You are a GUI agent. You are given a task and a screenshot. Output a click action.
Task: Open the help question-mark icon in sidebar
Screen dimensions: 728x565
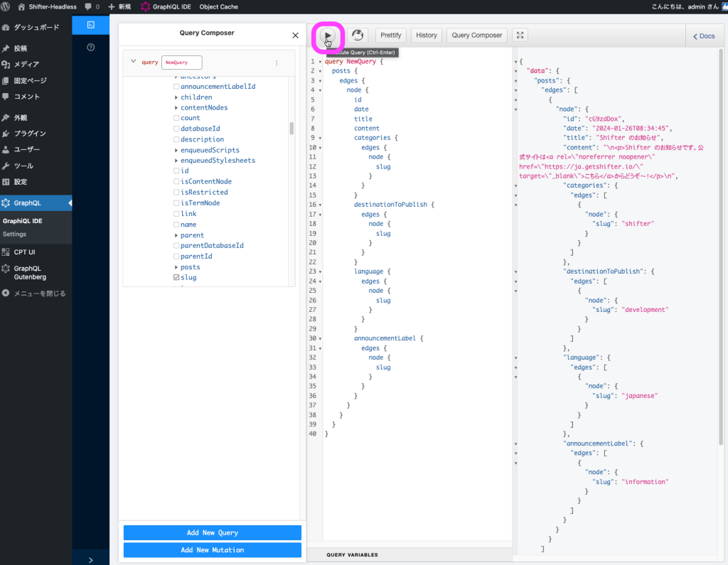point(90,48)
